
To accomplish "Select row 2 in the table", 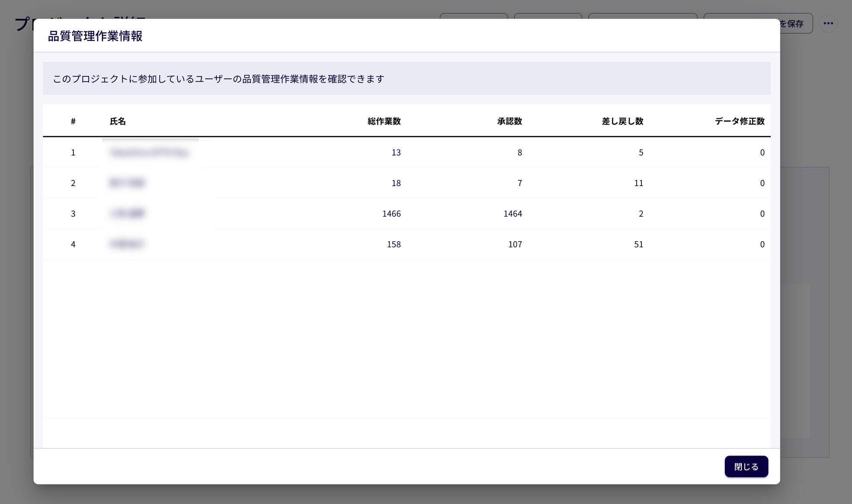I will coord(73,183).
